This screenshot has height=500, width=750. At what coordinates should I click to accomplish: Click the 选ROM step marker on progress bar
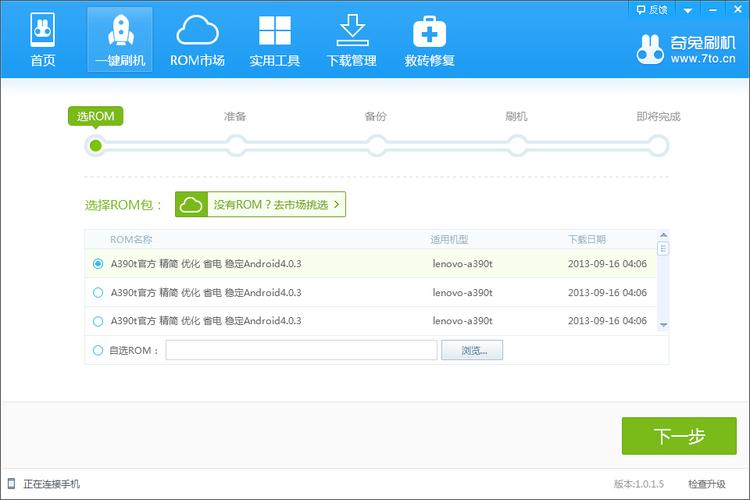(96, 146)
